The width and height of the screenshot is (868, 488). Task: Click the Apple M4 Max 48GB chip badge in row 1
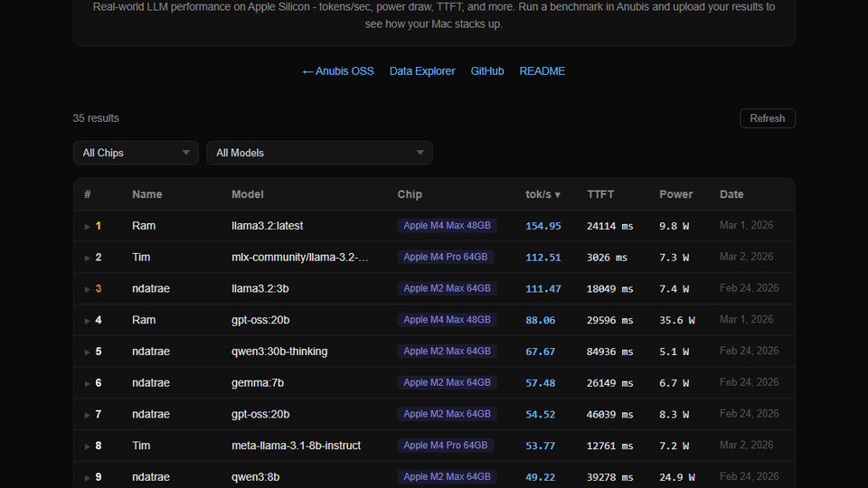(448, 226)
